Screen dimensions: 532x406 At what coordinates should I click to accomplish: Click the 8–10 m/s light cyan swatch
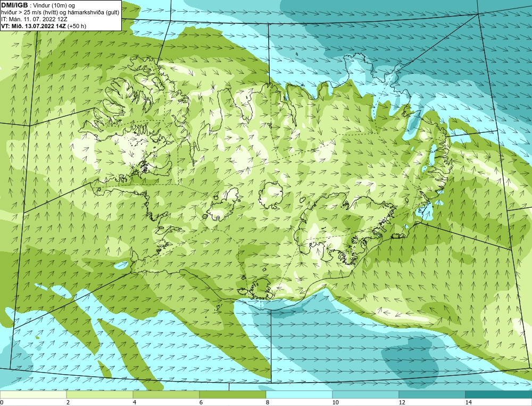299,394
